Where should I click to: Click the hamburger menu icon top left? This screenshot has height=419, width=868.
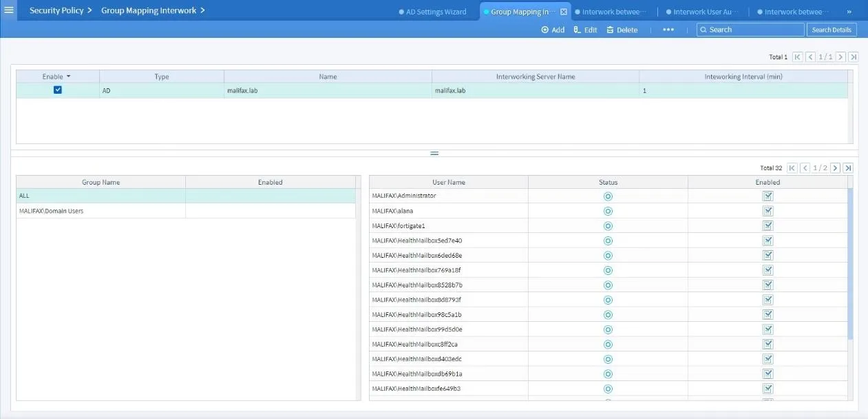click(10, 10)
